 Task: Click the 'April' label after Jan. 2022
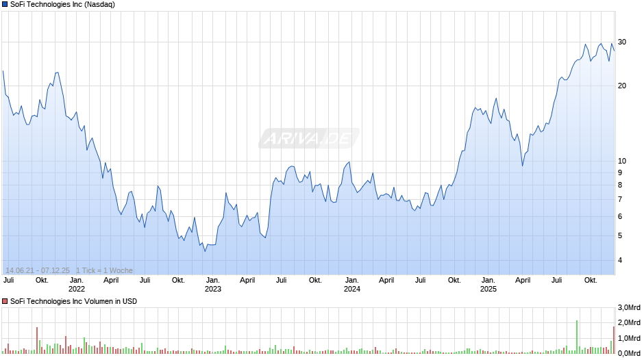[x=111, y=280]
